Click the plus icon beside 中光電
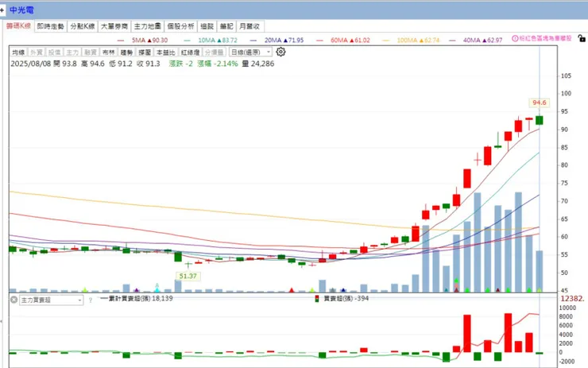 click(x=2, y=10)
